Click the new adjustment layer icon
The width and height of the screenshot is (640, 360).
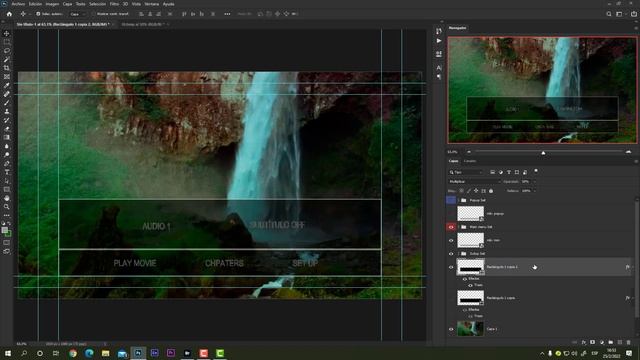pyautogui.click(x=602, y=342)
